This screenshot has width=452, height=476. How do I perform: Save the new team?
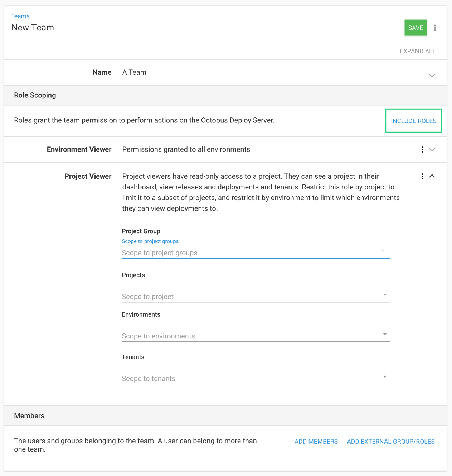tap(415, 28)
